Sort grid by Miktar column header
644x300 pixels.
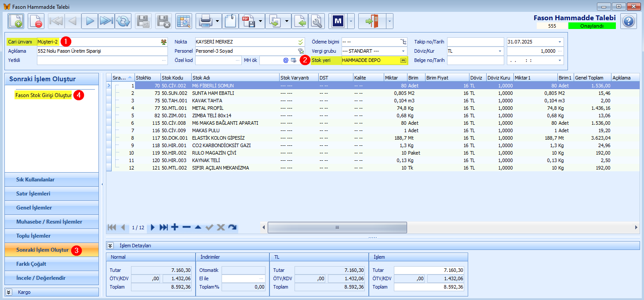[395, 78]
